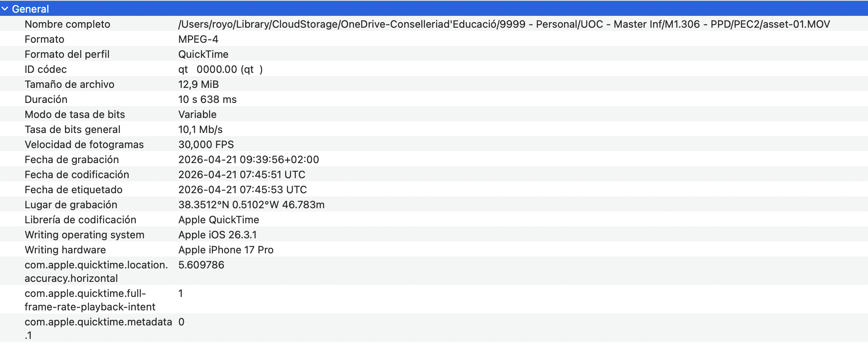Click the asset-01.MOV file path value
Screen dimensions: 868x346
tap(504, 24)
